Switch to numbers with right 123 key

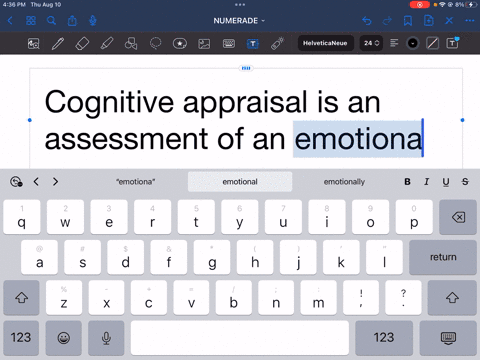point(384,338)
